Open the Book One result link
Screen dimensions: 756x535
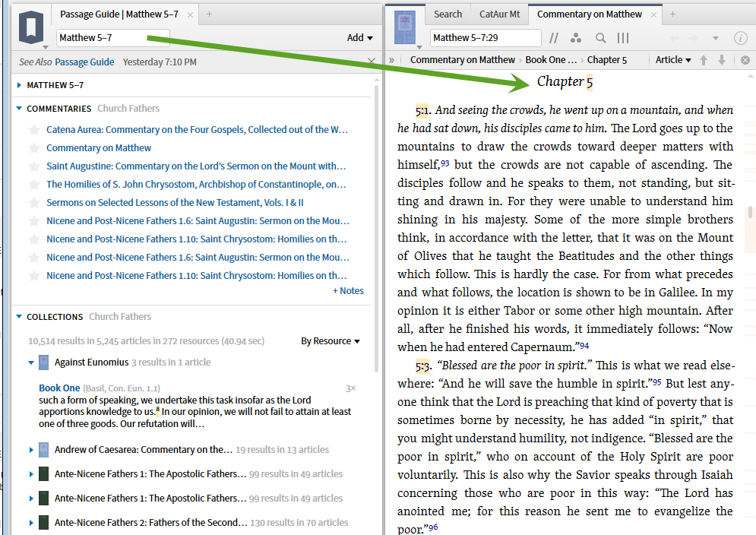pos(59,388)
